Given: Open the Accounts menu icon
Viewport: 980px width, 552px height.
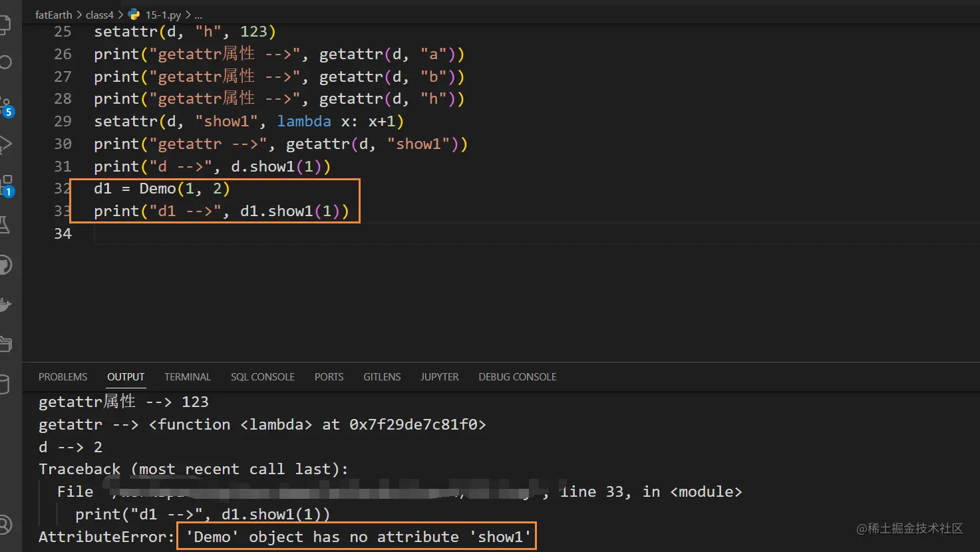Looking at the screenshot, I should [x=5, y=525].
